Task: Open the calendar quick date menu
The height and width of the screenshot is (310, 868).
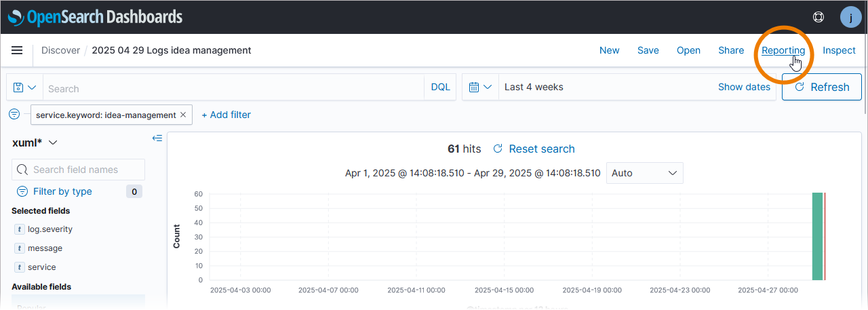Action: pyautogui.click(x=480, y=87)
